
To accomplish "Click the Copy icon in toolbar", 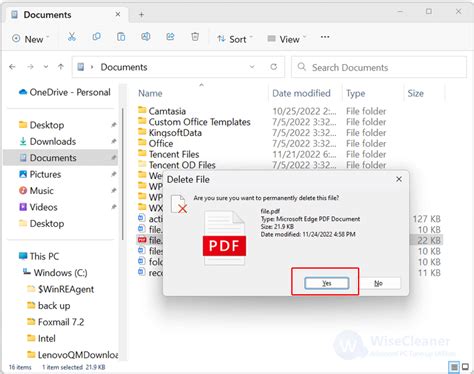I will [96, 37].
